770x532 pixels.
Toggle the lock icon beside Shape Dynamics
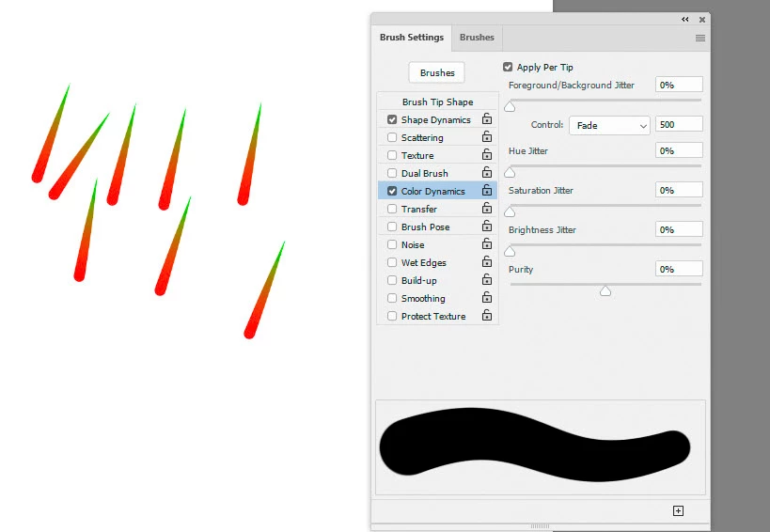(487, 118)
